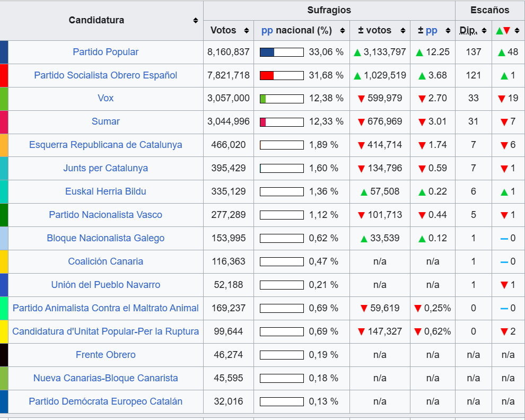Click the Dip. abbreviation header text

point(468,30)
